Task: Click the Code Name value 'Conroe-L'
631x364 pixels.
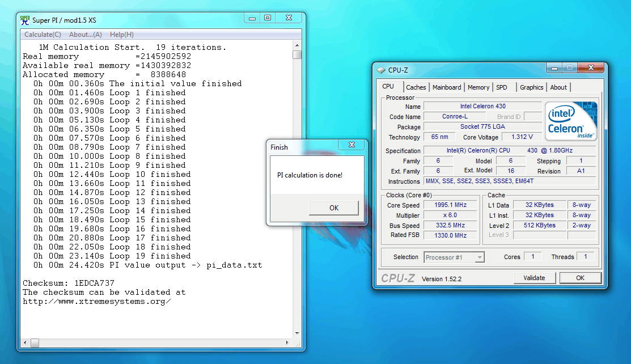Action: (455, 116)
